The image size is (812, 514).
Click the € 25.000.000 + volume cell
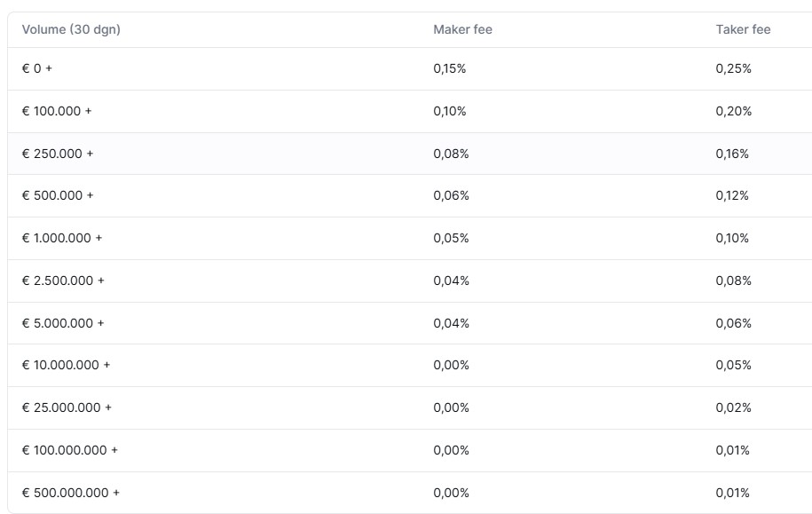[x=67, y=407]
